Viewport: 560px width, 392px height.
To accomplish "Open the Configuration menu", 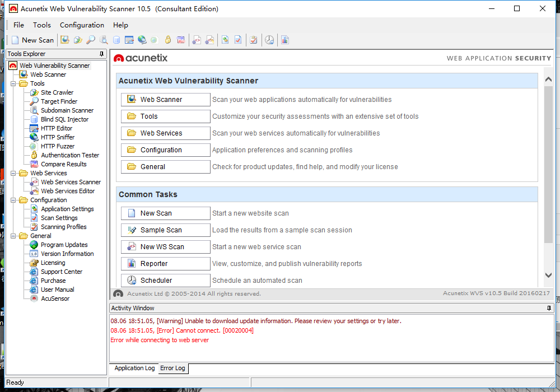I will click(x=82, y=25).
